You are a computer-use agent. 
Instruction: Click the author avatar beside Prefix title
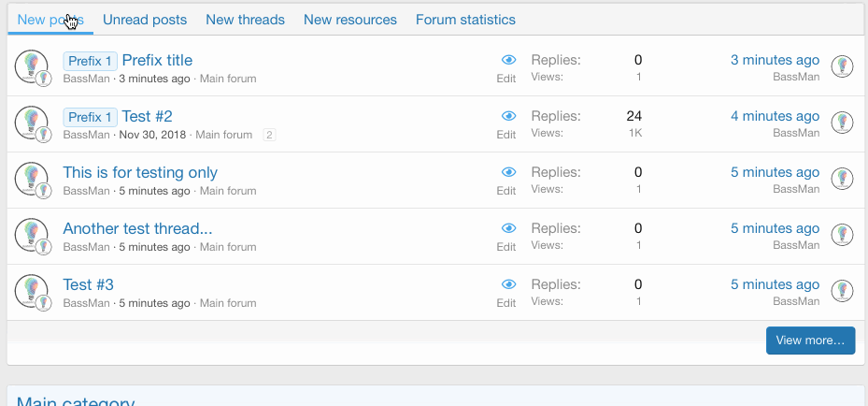tap(32, 66)
